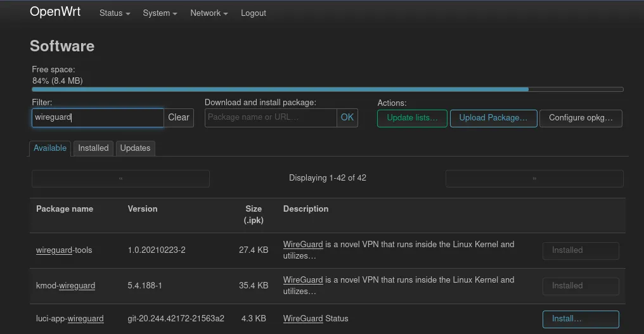Screen dimensions: 644x334
Task: Open Configure opkg settings
Action: coord(581,118)
